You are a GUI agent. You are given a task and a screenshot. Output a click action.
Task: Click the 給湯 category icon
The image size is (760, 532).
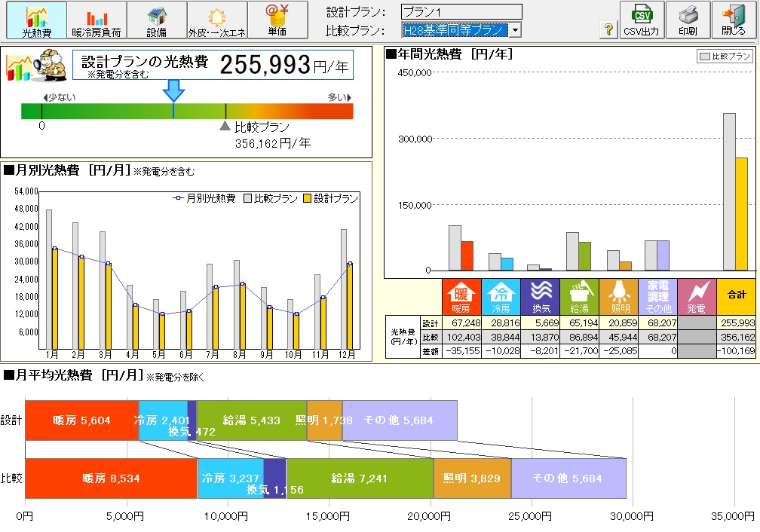(x=579, y=297)
